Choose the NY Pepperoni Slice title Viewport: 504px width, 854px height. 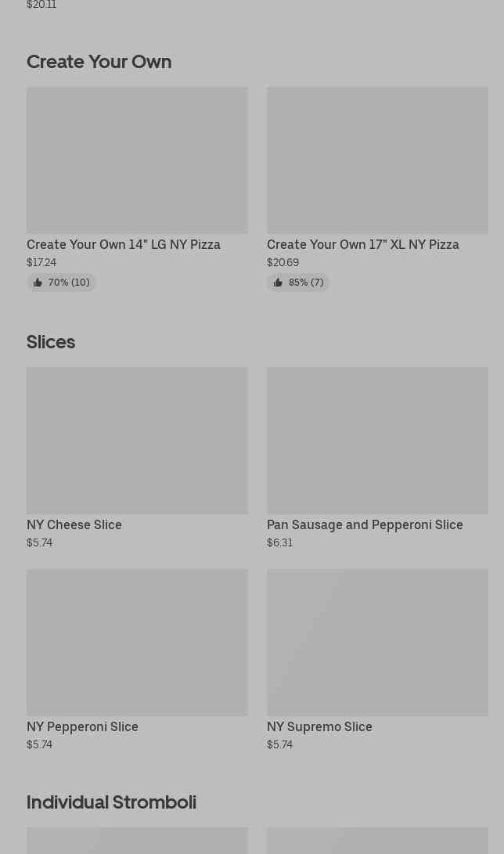(82, 726)
